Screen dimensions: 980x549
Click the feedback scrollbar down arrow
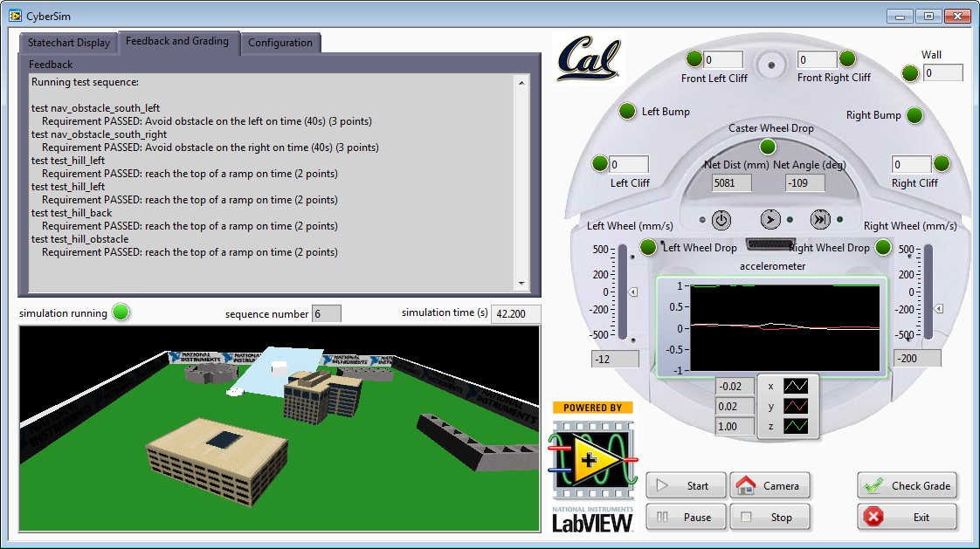click(522, 283)
